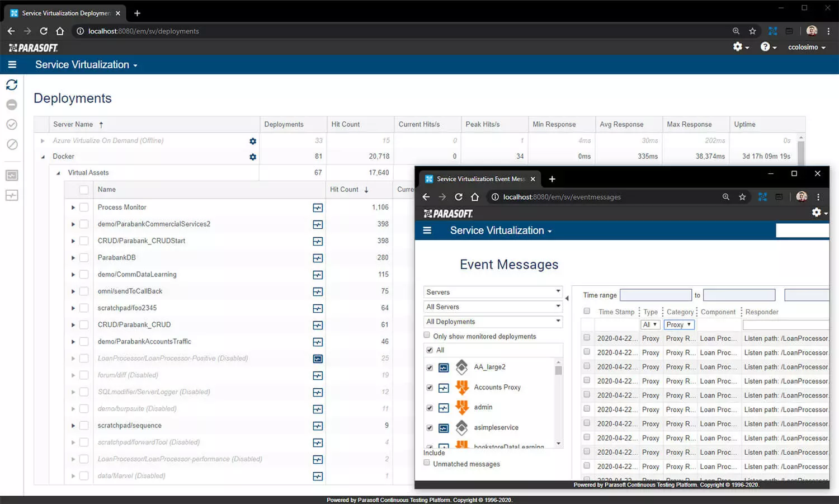
Task: Open Service Virtualization menu in main window
Action: [x=86, y=65]
